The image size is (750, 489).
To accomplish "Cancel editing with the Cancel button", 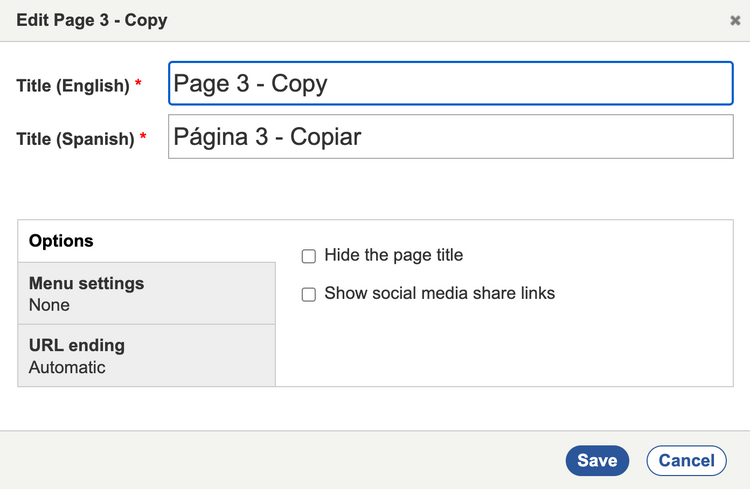I will click(686, 460).
